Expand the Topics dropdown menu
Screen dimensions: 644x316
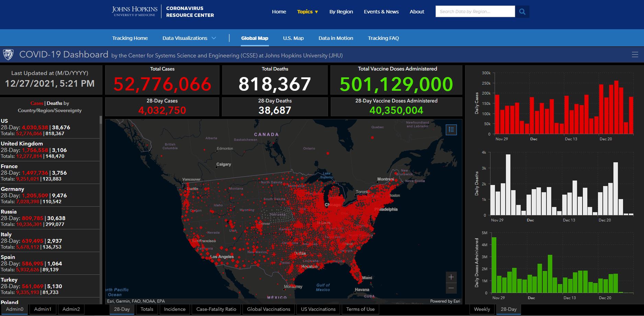click(307, 12)
